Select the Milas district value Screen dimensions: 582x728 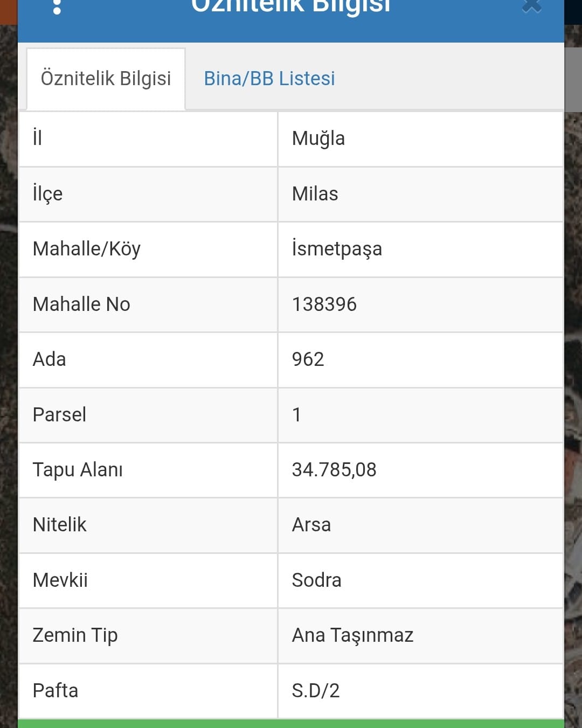[x=315, y=194]
